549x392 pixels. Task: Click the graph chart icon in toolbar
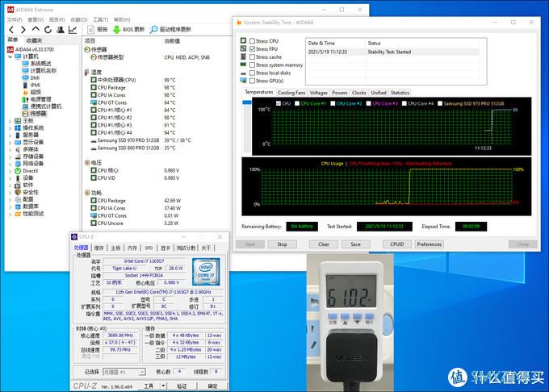coord(73,30)
